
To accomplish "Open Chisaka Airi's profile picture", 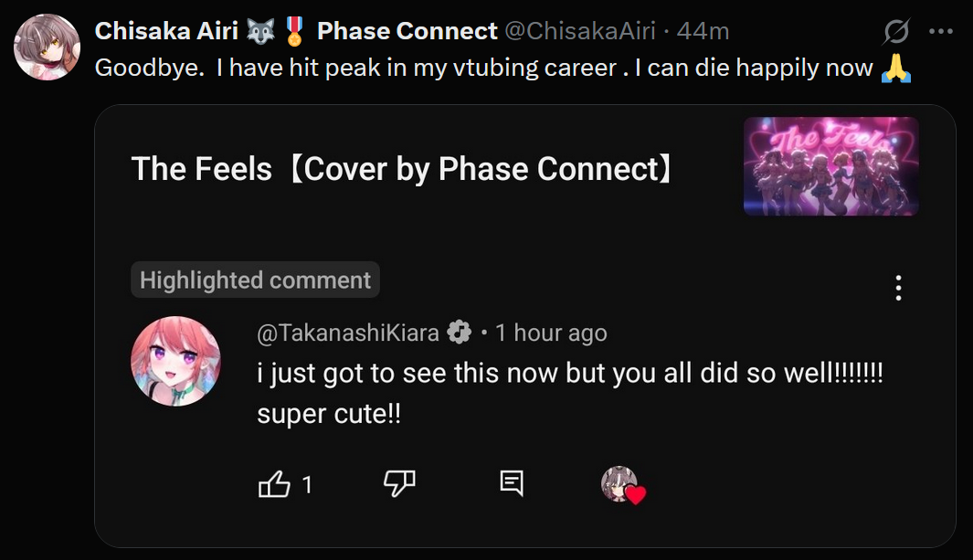I will [x=47, y=48].
